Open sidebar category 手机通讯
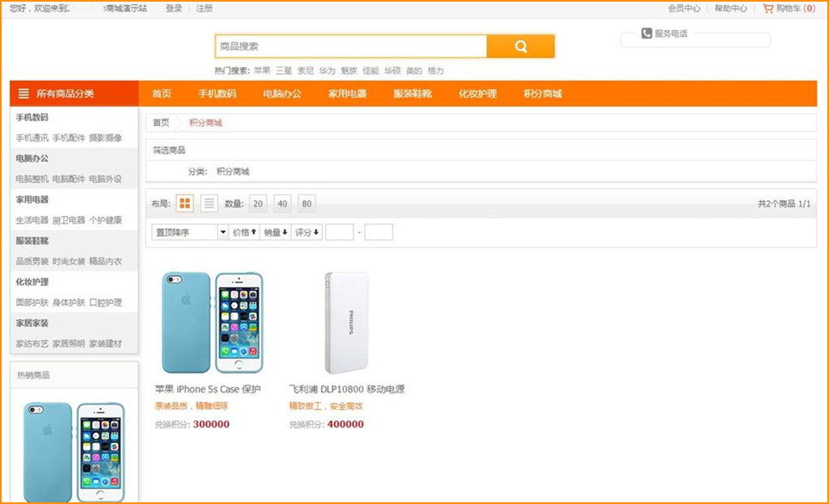This screenshot has width=829, height=504. click(32, 138)
